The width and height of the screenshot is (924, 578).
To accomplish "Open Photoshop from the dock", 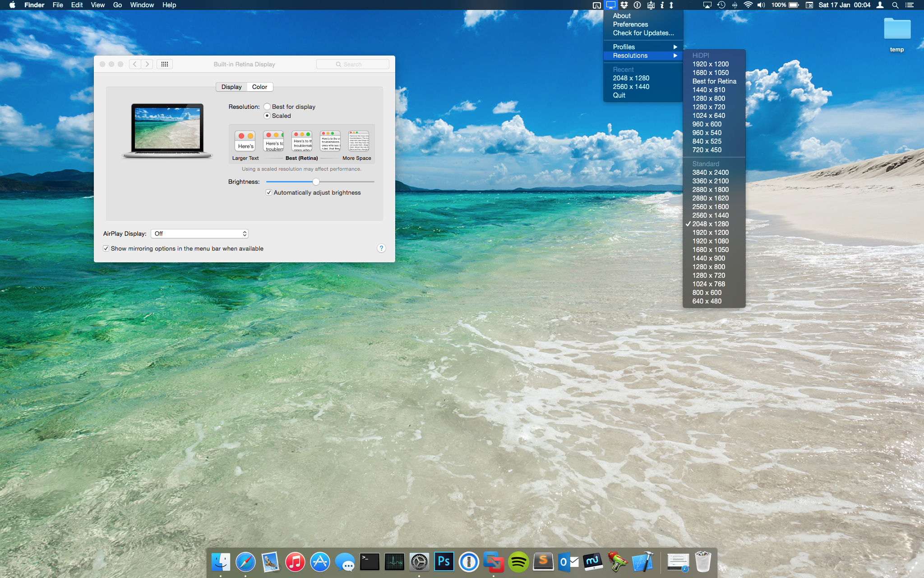I will tap(444, 562).
